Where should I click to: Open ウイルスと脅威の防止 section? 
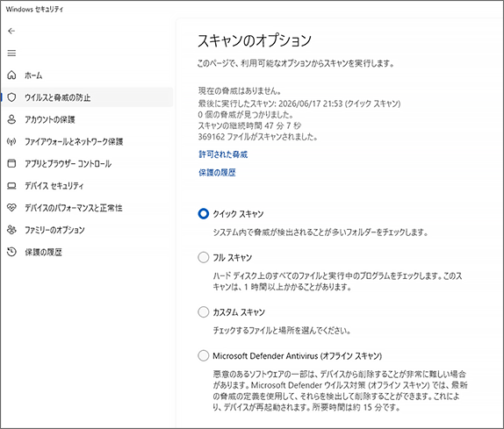(87, 97)
